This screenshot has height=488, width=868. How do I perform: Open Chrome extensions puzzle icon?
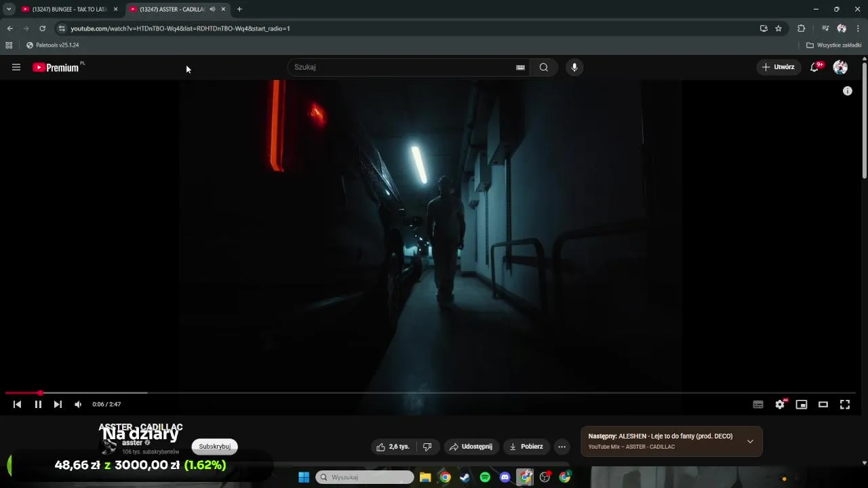coord(802,28)
